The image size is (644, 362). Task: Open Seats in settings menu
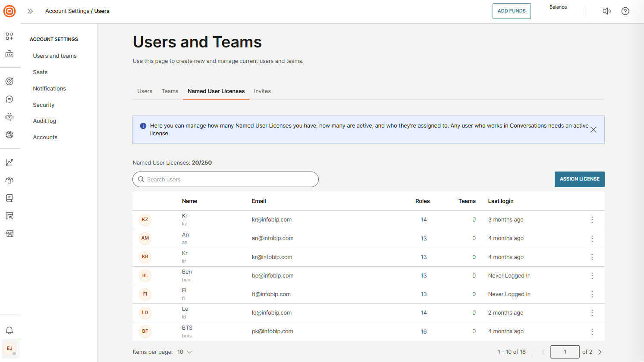click(40, 72)
